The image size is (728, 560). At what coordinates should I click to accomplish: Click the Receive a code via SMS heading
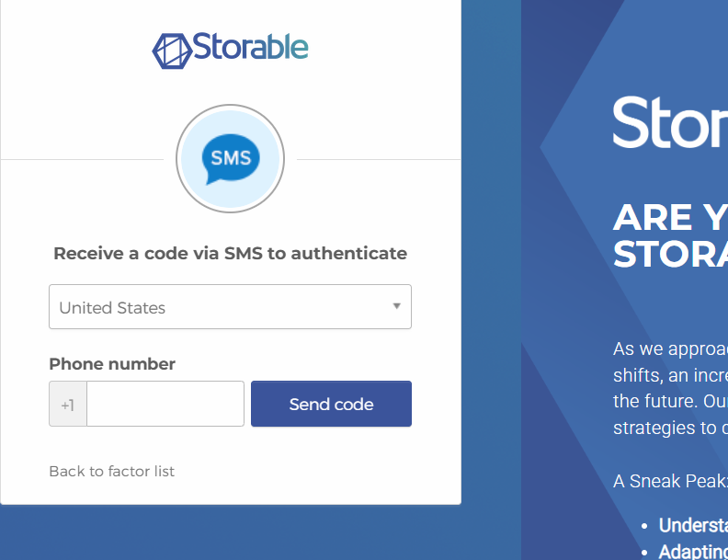pos(230,253)
